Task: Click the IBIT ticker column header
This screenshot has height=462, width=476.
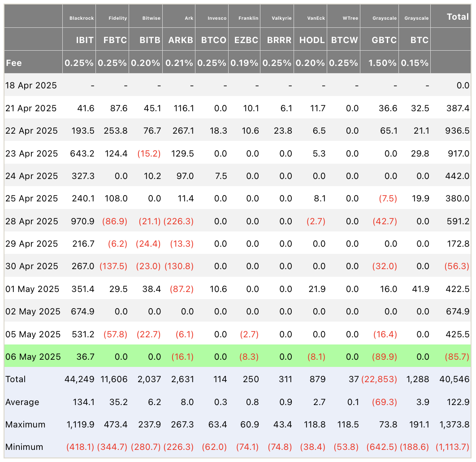Action: [84, 40]
